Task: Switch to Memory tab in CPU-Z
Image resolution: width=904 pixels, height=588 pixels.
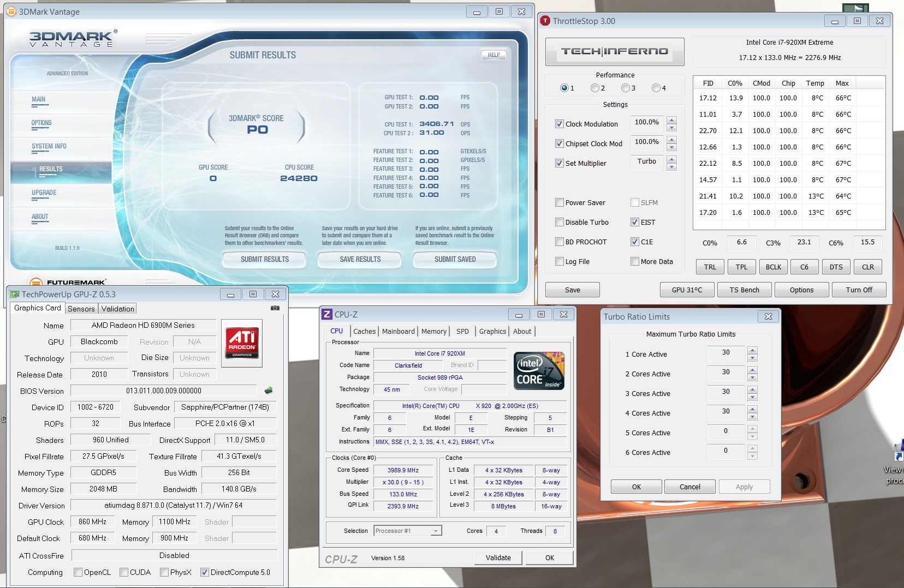Action: (x=434, y=331)
